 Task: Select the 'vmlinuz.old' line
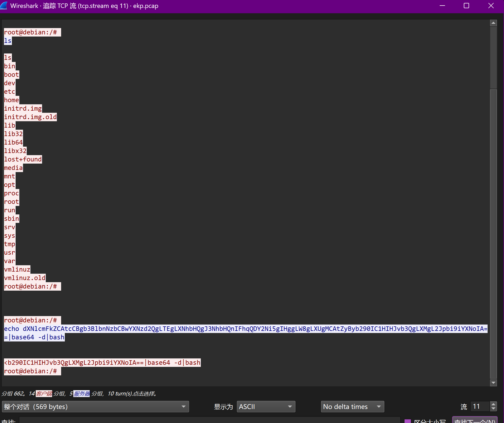[25, 278]
